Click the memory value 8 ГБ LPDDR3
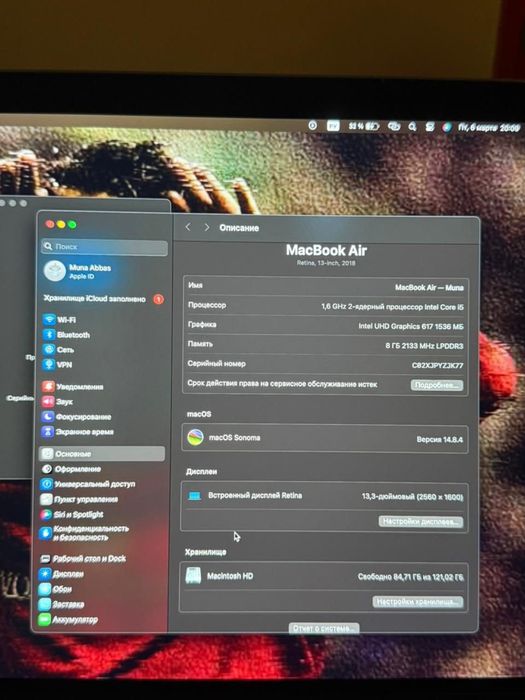The image size is (525, 700). point(424,346)
